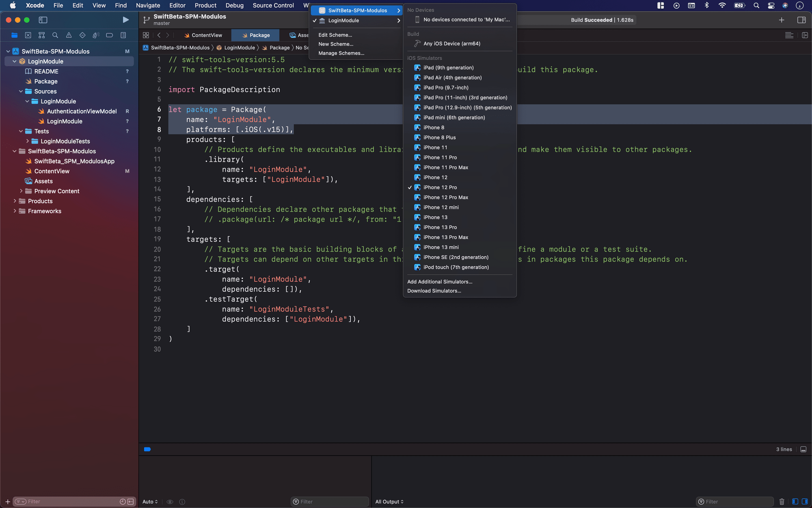This screenshot has height=508, width=812.
Task: Expand the Frameworks group
Action: 15,211
